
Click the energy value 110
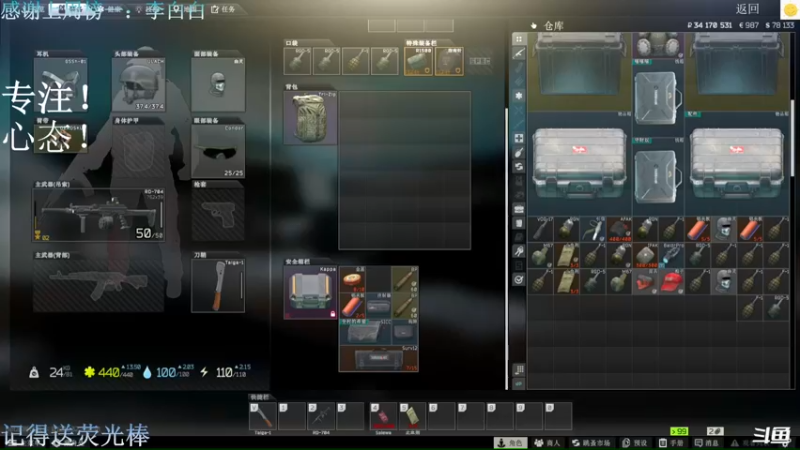click(224, 372)
